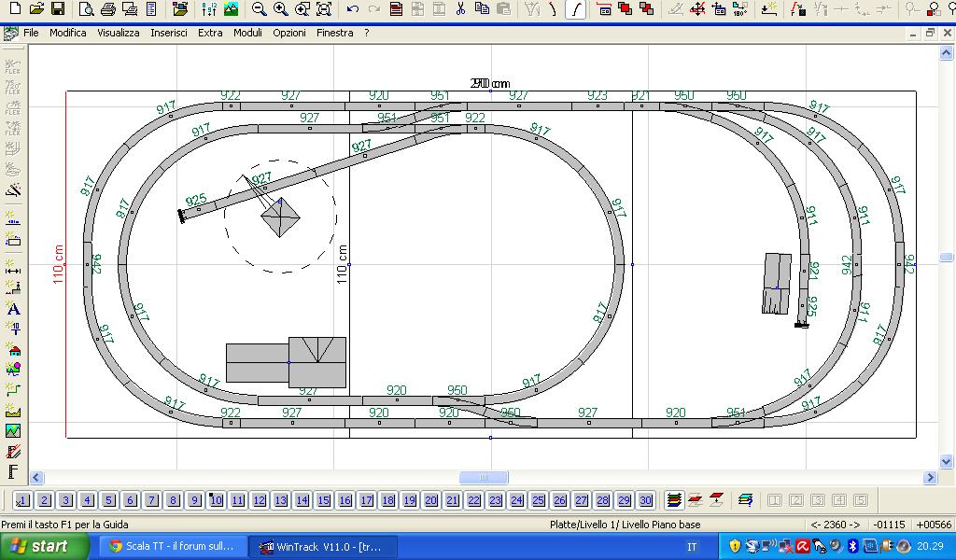Switch to Scala TT forum browser window

click(x=173, y=547)
